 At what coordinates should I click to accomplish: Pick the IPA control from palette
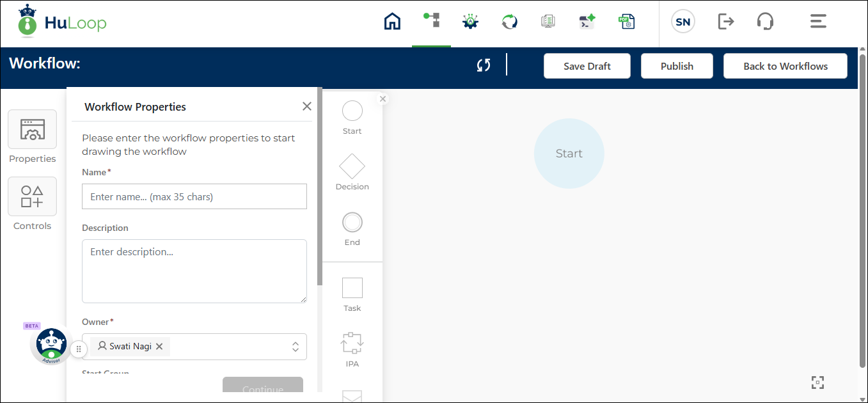[x=352, y=344]
